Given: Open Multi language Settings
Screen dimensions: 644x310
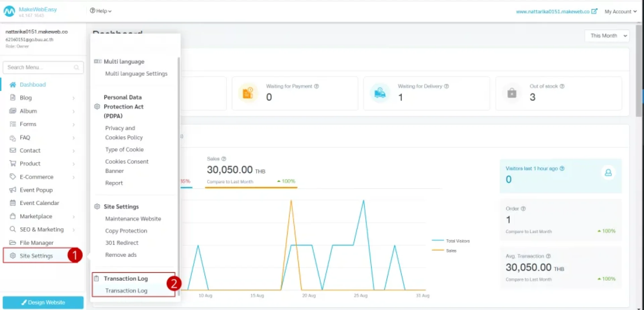Looking at the screenshot, I should (x=136, y=73).
